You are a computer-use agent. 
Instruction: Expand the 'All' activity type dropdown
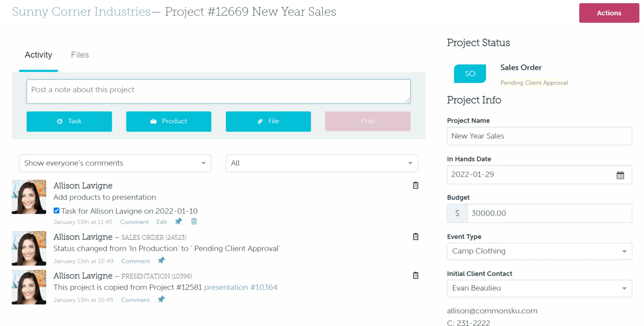point(321,163)
